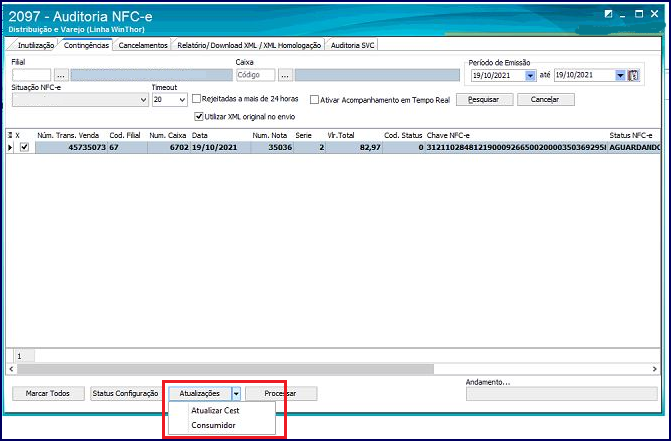Select the Num. Nota cell 35036
The height and width of the screenshot is (441, 671).
coord(272,147)
